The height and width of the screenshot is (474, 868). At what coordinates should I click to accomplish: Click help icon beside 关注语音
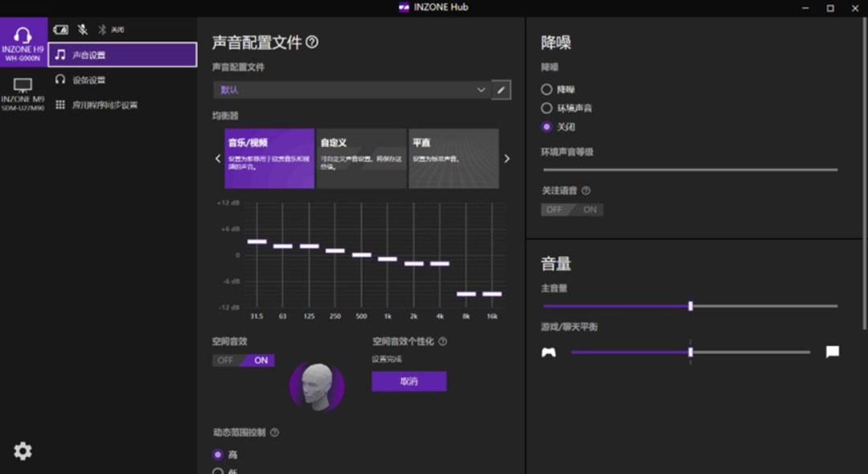(x=586, y=191)
